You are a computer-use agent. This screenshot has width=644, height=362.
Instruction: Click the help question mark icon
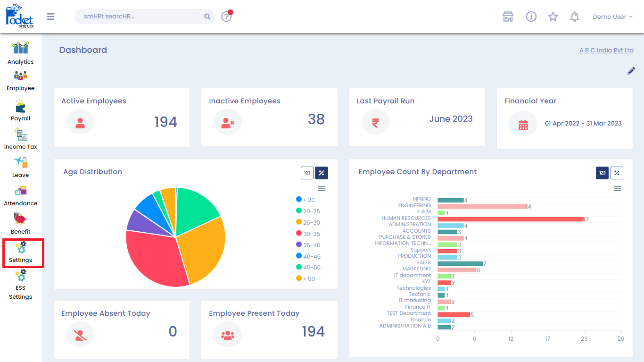[226, 17]
